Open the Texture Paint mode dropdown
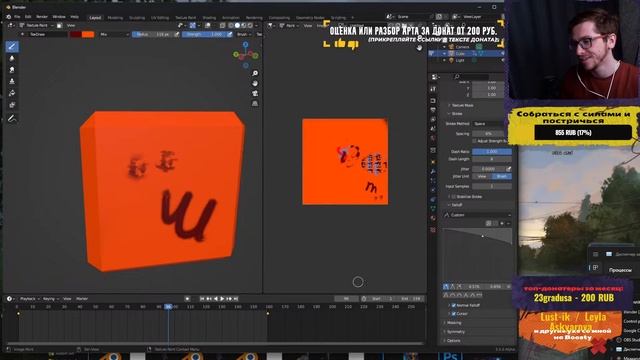640x360 pixels. click(38, 25)
